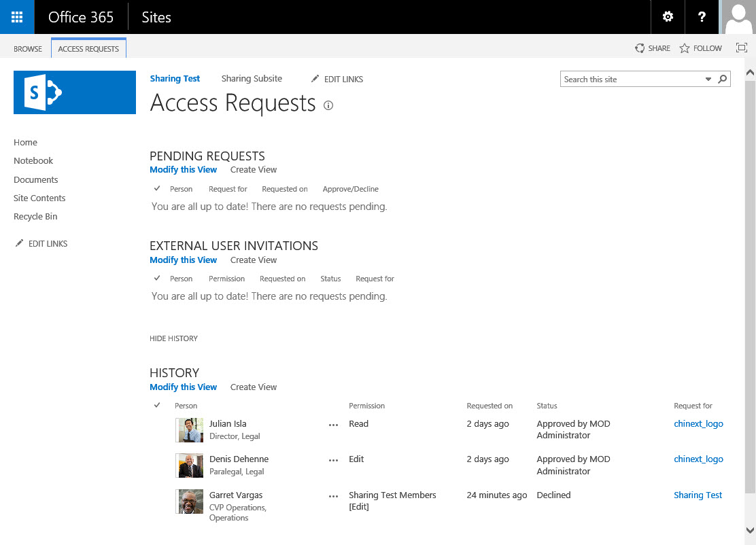This screenshot has width=756, height=545.
Task: Open the ellipsis menu for Denis Dehenne
Action: pyautogui.click(x=333, y=460)
